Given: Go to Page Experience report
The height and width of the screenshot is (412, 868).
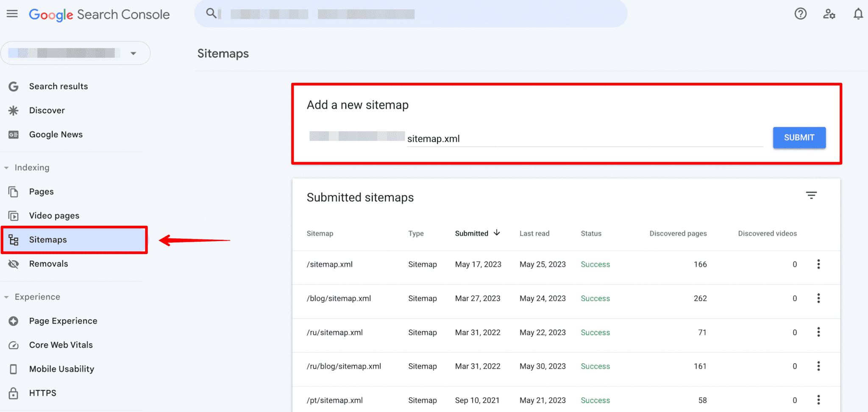Looking at the screenshot, I should point(63,321).
